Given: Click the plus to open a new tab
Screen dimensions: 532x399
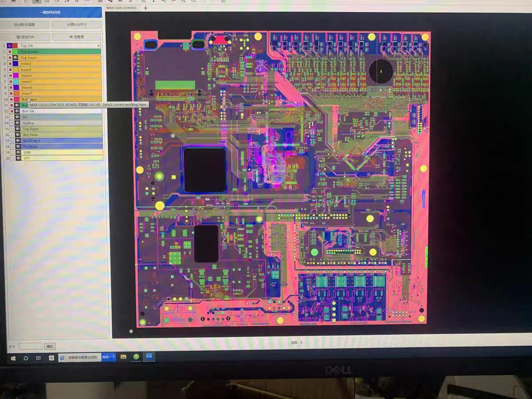Looking at the screenshot, I should click(145, 8).
